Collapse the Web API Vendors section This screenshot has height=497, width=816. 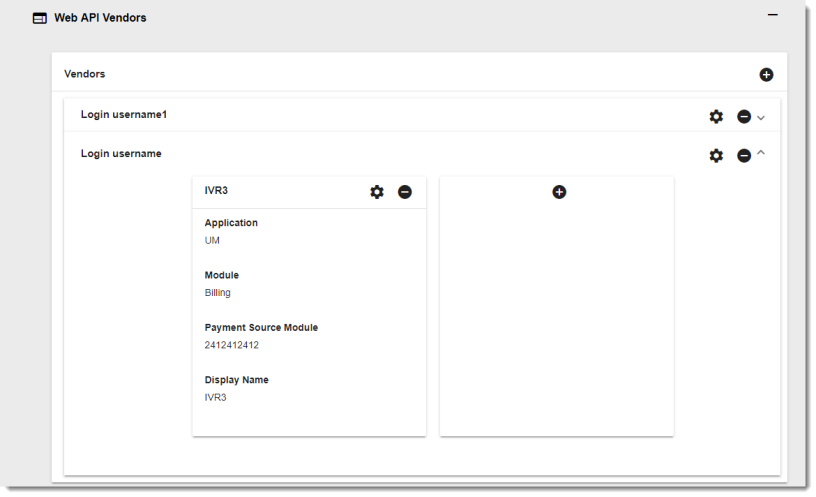click(x=771, y=15)
